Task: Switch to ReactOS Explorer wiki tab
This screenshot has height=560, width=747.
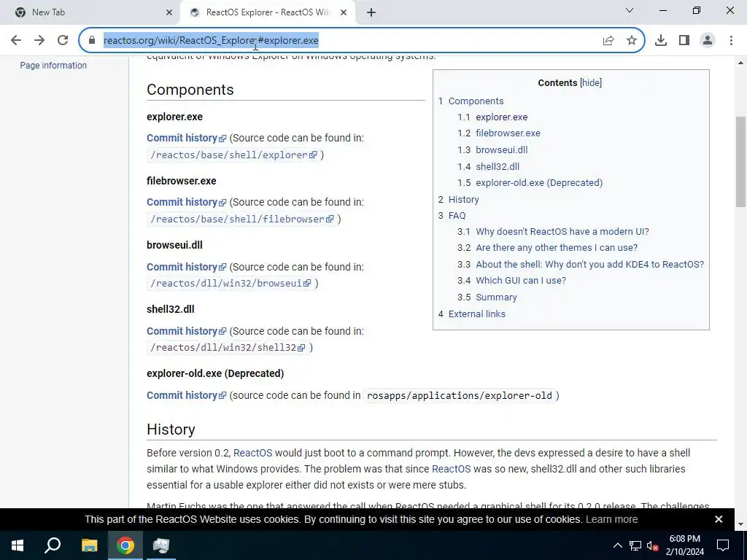Action: pyautogui.click(x=268, y=12)
